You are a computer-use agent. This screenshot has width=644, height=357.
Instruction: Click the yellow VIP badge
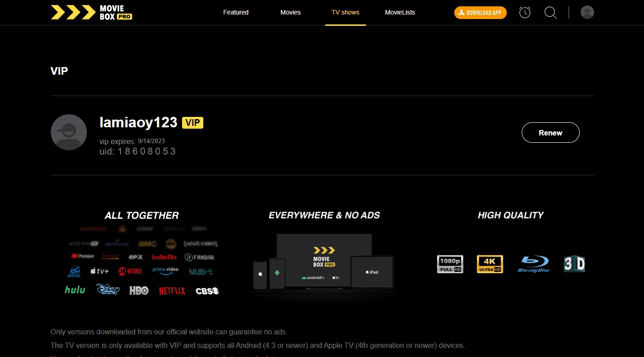(192, 122)
